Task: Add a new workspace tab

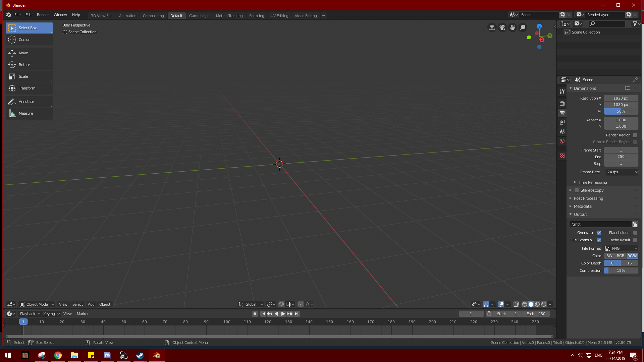Action: (x=324, y=16)
